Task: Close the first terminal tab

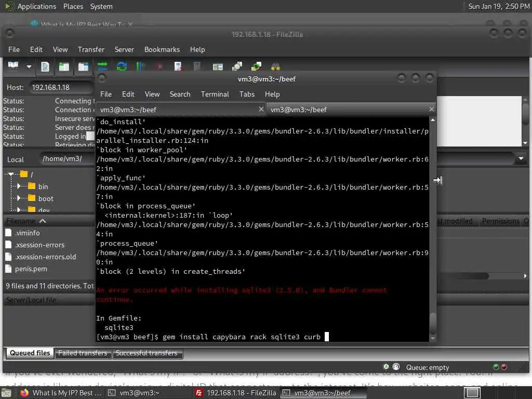Action: click(261, 109)
